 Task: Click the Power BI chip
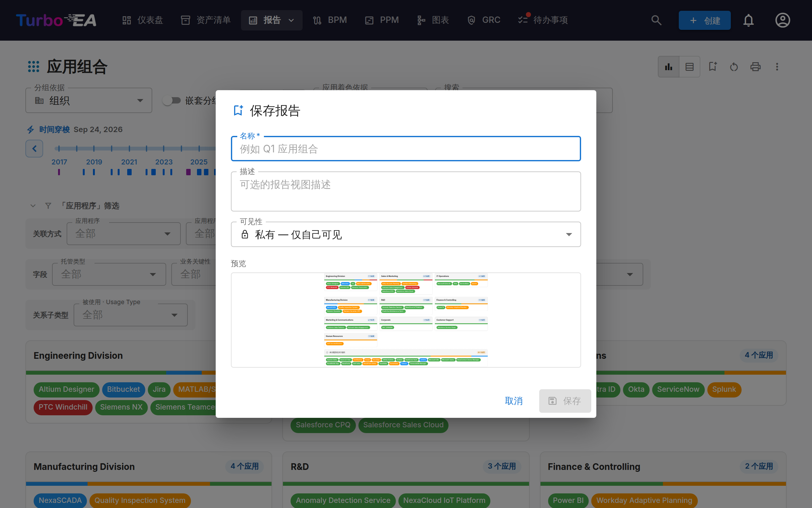click(x=568, y=501)
